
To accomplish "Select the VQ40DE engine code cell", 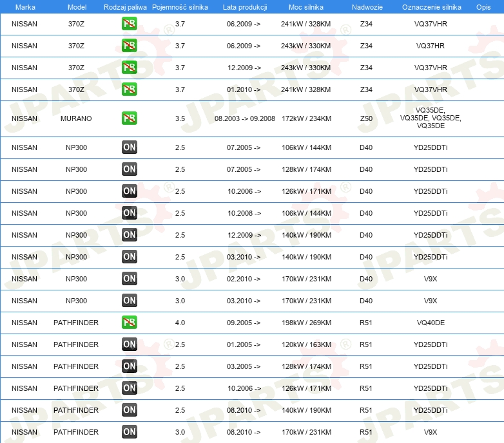I will tap(430, 323).
